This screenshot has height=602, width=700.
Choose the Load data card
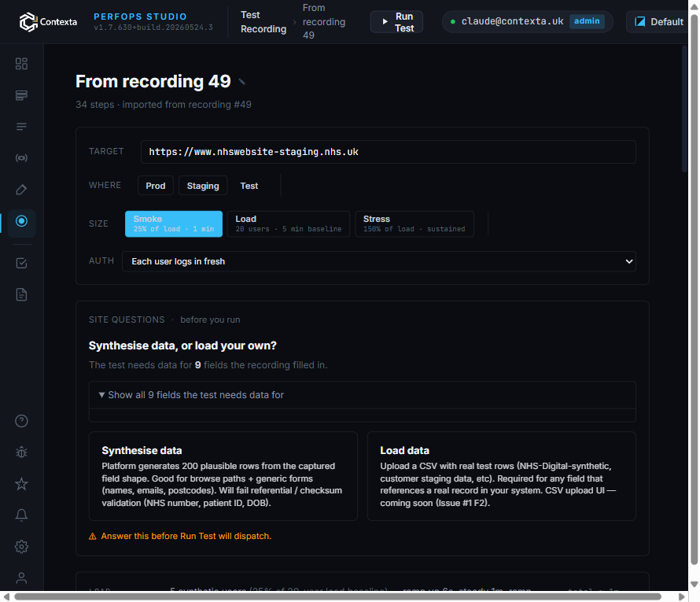pyautogui.click(x=501, y=476)
